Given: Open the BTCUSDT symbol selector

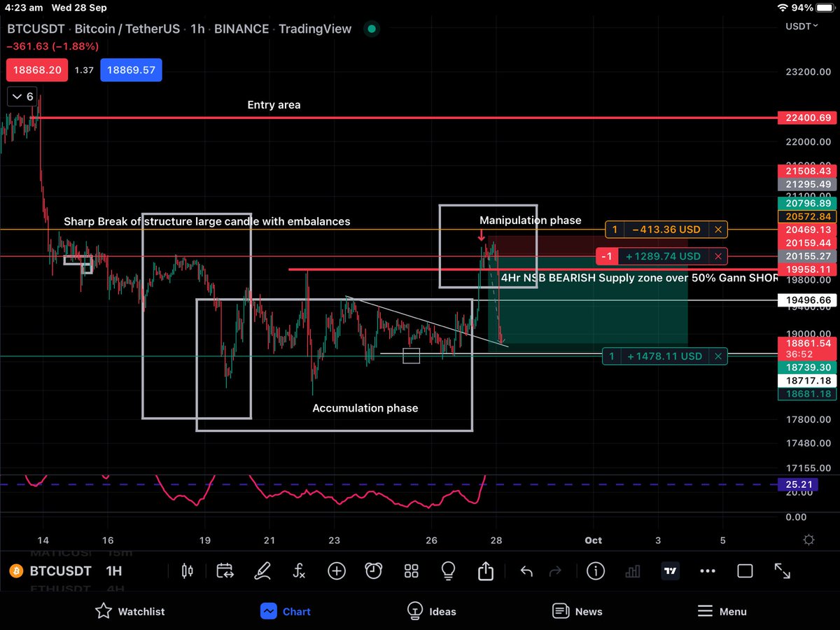Looking at the screenshot, I should [x=52, y=571].
